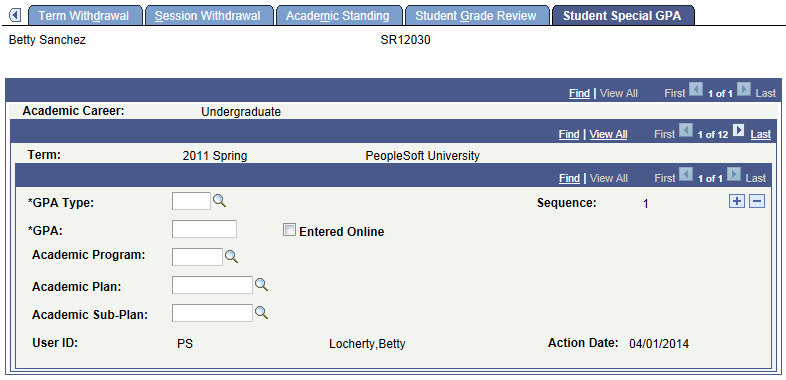Select the PeopleSoft University text
This screenshot has height=380, width=786.
[x=423, y=156]
